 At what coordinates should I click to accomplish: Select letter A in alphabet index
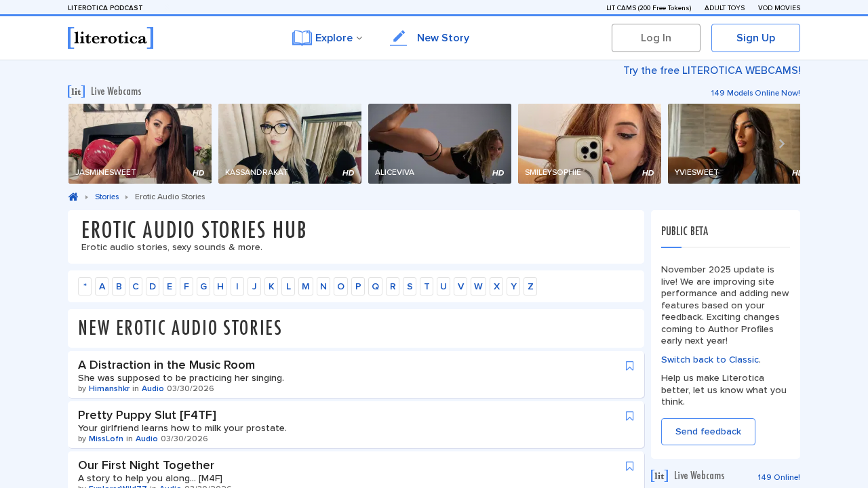[x=102, y=286]
